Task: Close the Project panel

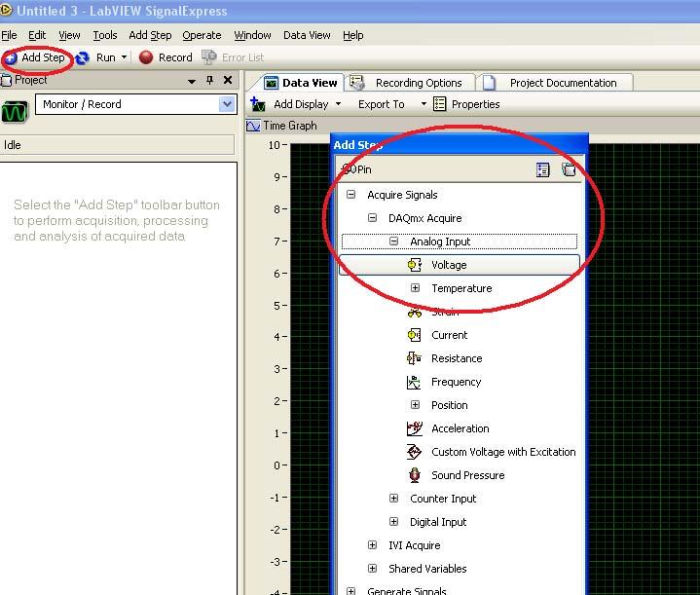Action: [x=228, y=81]
